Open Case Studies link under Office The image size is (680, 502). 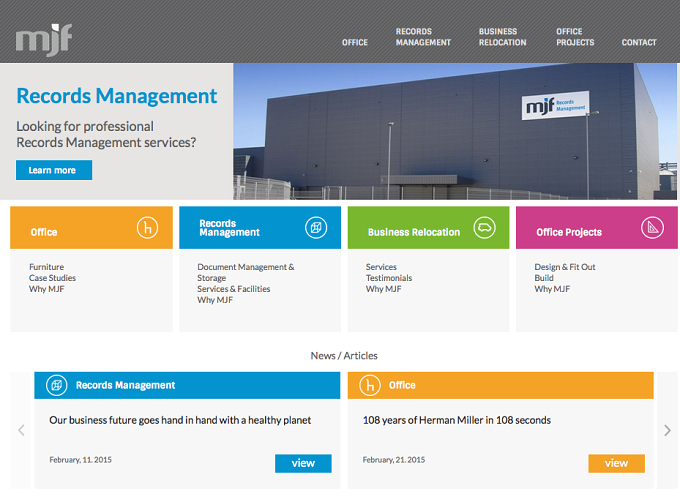(x=52, y=278)
